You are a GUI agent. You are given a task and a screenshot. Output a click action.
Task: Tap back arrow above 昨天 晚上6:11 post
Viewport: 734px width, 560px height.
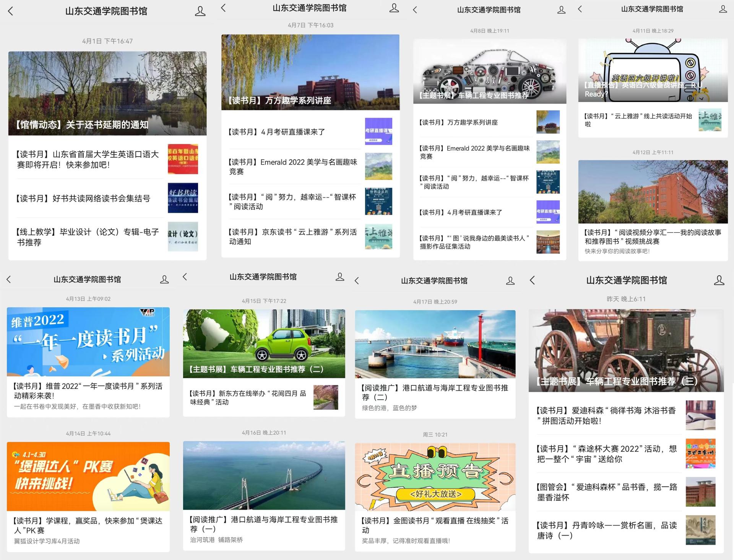[533, 280]
